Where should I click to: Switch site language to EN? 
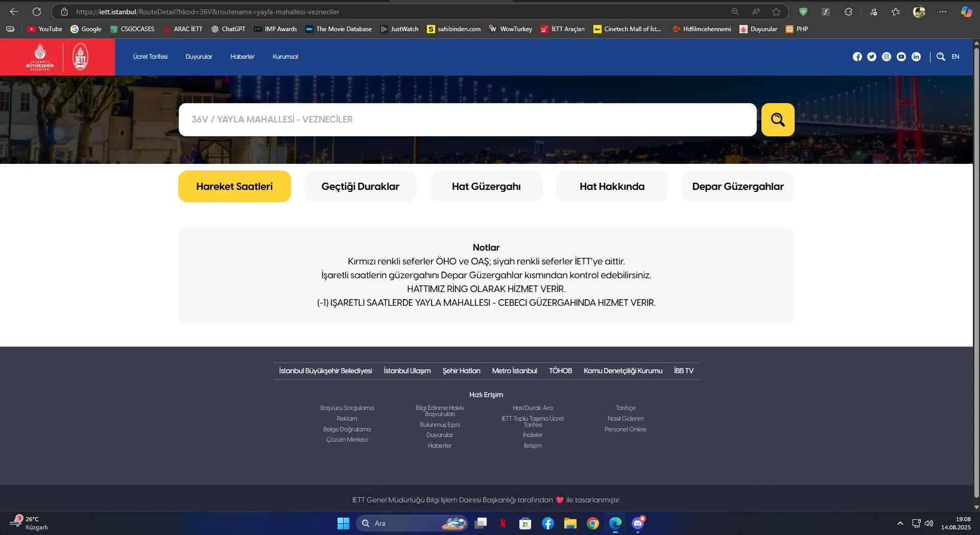click(955, 57)
